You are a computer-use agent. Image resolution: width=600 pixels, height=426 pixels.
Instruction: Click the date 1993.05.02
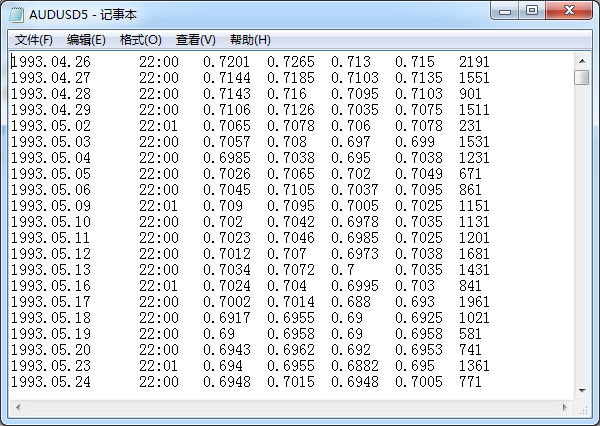(x=51, y=126)
